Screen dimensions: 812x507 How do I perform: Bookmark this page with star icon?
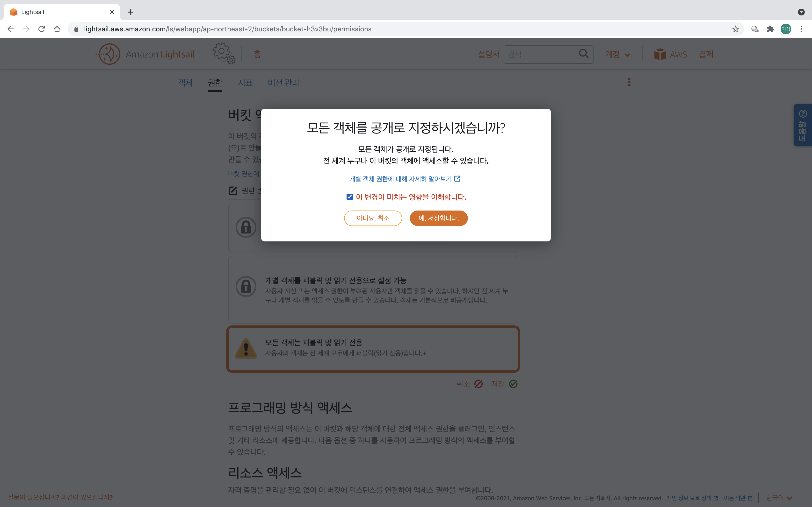click(x=735, y=29)
